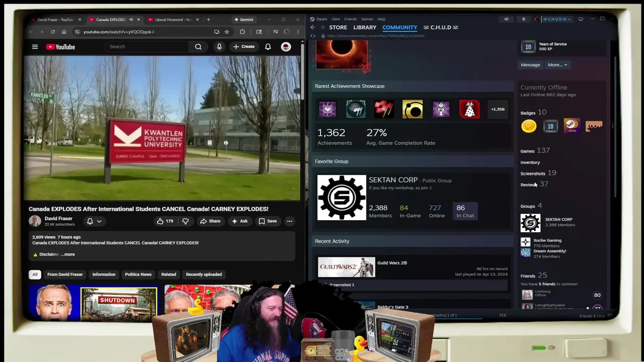Open the video's more actions ellipsis
Image resolution: width=644 pixels, height=362 pixels.
[289, 221]
